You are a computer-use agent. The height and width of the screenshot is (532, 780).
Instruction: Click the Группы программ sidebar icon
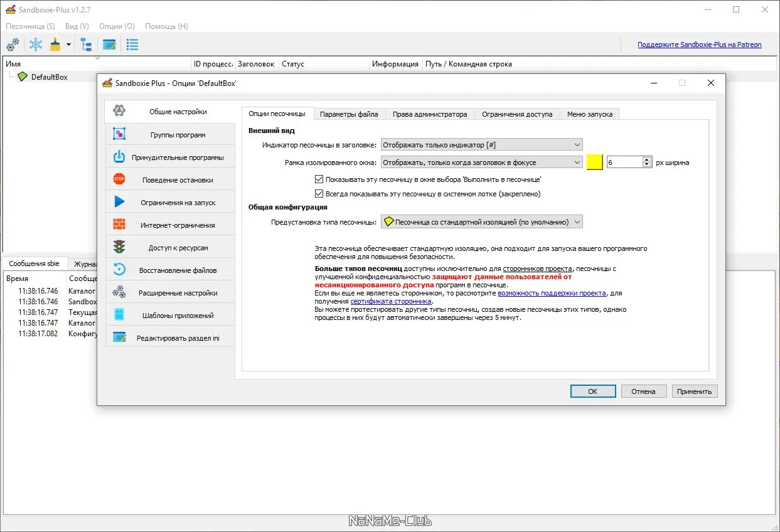click(x=119, y=134)
